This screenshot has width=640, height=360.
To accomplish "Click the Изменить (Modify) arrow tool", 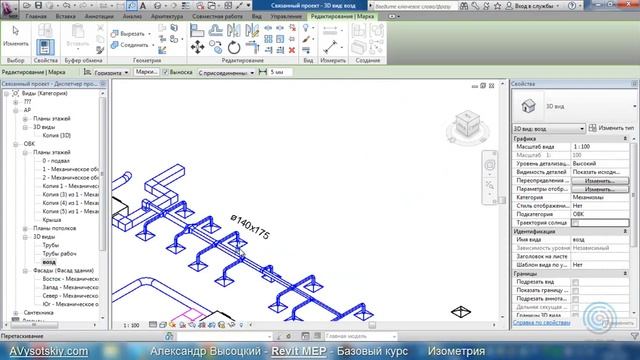I will pyautogui.click(x=16, y=36).
